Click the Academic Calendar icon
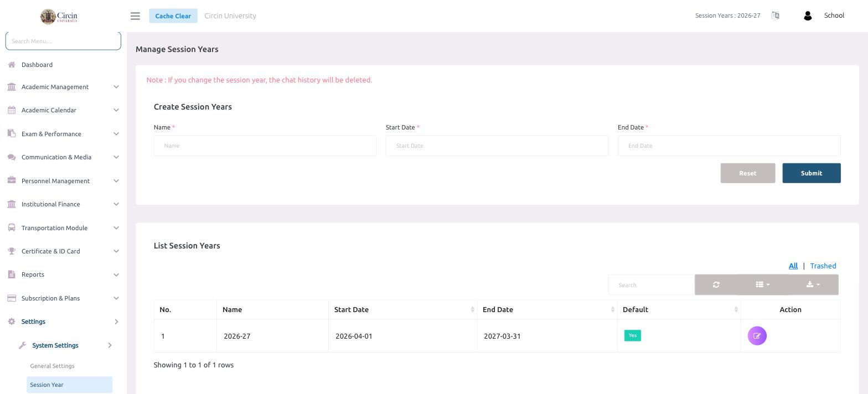This screenshot has width=868, height=394. [12, 110]
